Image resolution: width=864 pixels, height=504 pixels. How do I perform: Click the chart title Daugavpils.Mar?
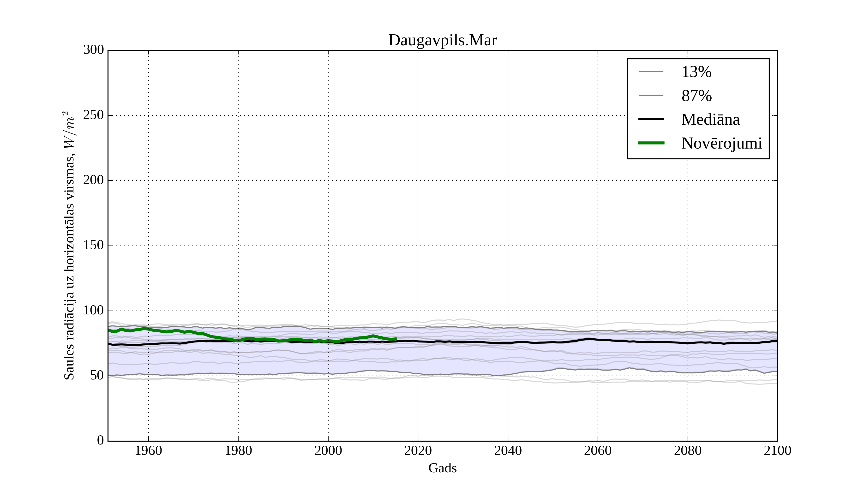[x=442, y=41]
